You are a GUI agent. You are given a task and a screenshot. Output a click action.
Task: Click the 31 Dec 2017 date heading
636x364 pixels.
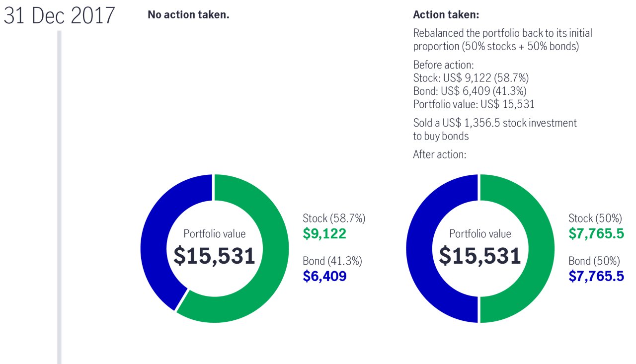59,16
